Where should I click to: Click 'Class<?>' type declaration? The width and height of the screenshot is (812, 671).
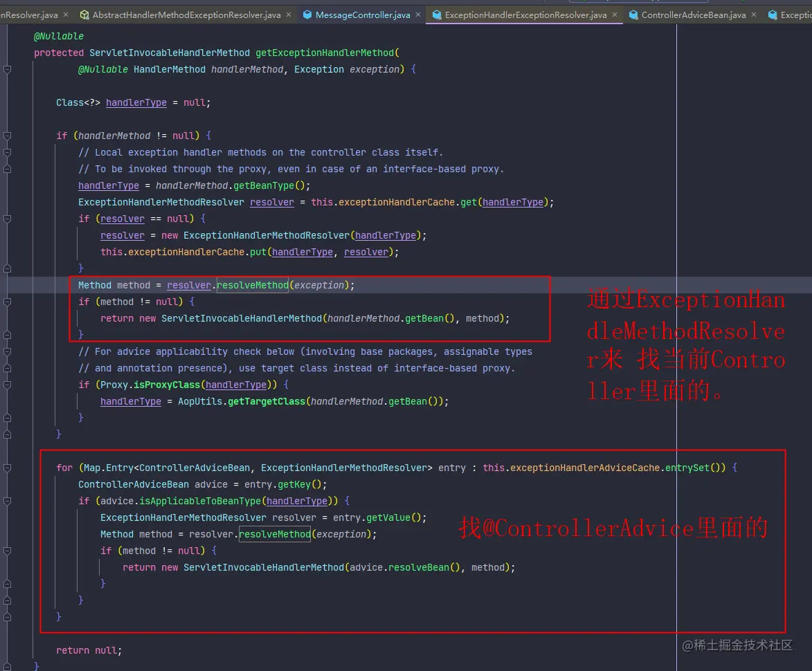click(78, 102)
